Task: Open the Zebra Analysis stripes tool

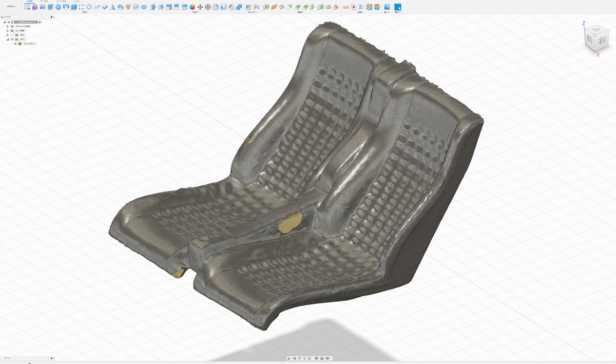Action: point(369,7)
